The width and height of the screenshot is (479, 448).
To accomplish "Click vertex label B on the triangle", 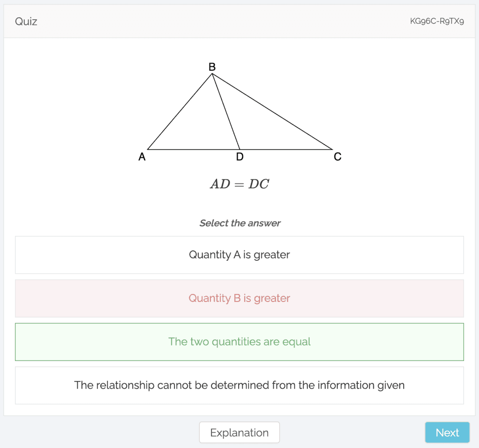I will [211, 66].
